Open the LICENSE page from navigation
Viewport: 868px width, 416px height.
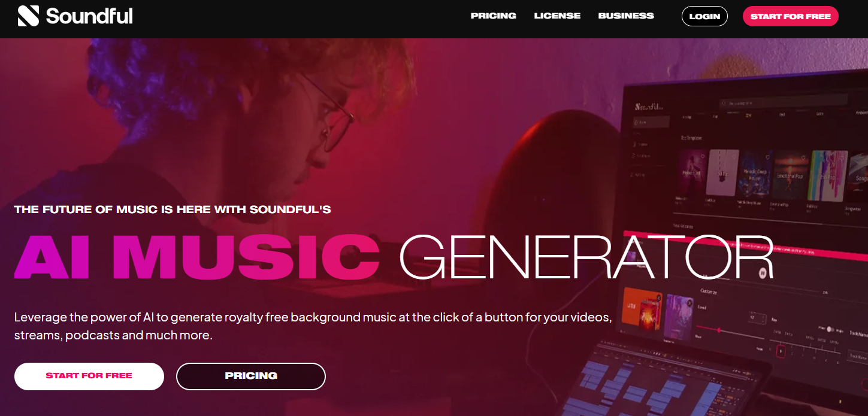pos(557,16)
